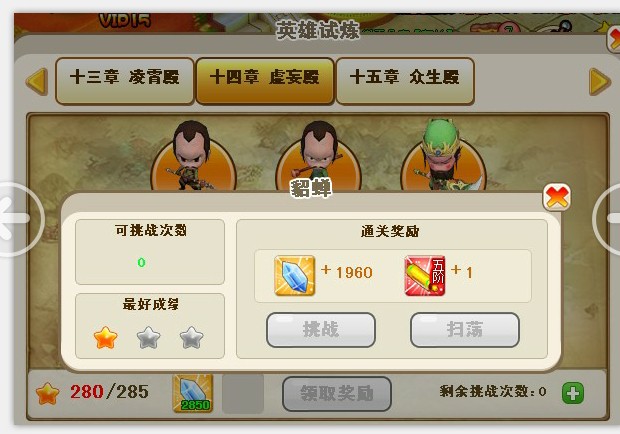
Task: Close the 貂蝉 challenge popup
Action: (557, 197)
